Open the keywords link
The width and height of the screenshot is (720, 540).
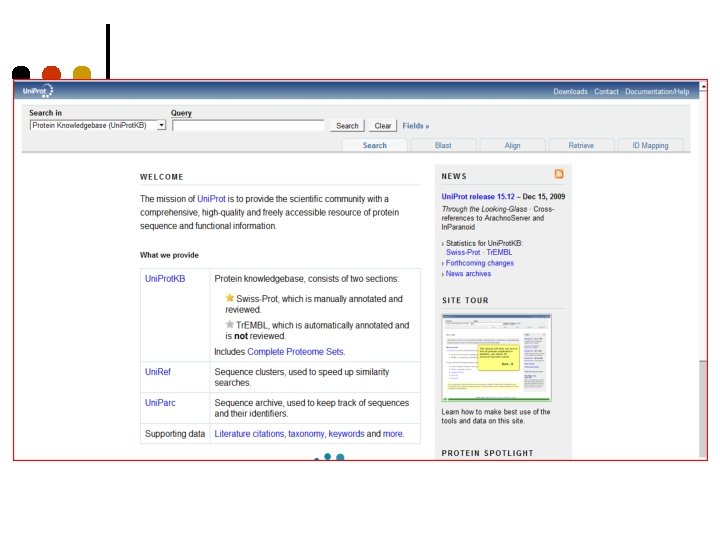(346, 433)
